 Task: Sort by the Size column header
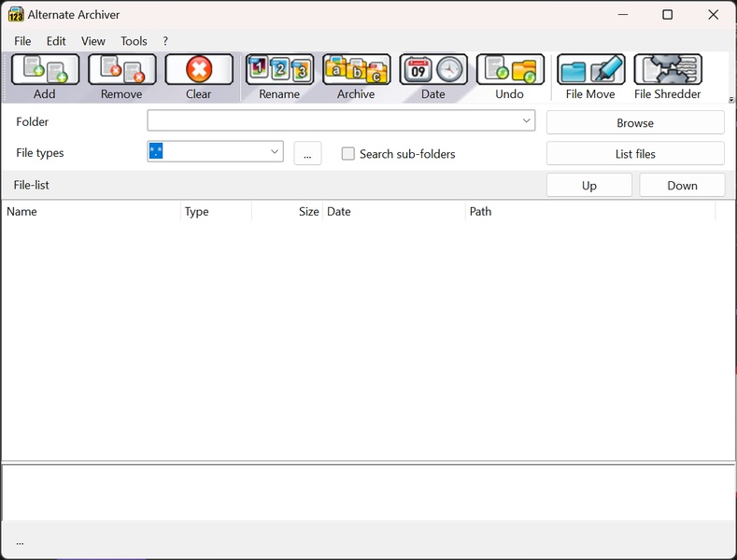pyautogui.click(x=287, y=212)
